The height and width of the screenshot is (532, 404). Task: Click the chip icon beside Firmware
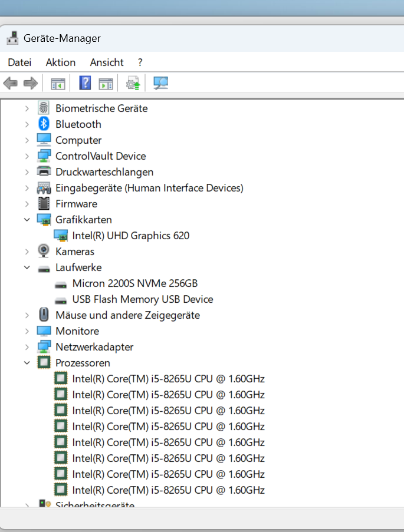click(x=44, y=203)
